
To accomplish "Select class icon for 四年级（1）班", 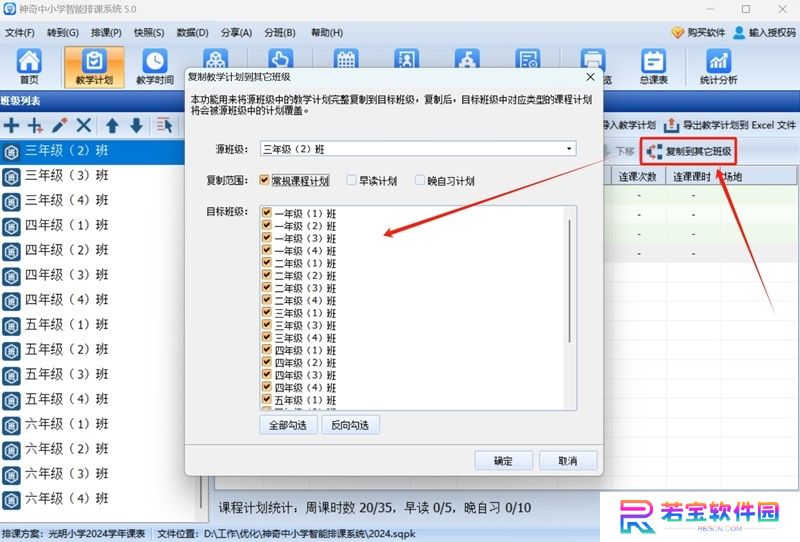I will pyautogui.click(x=11, y=226).
